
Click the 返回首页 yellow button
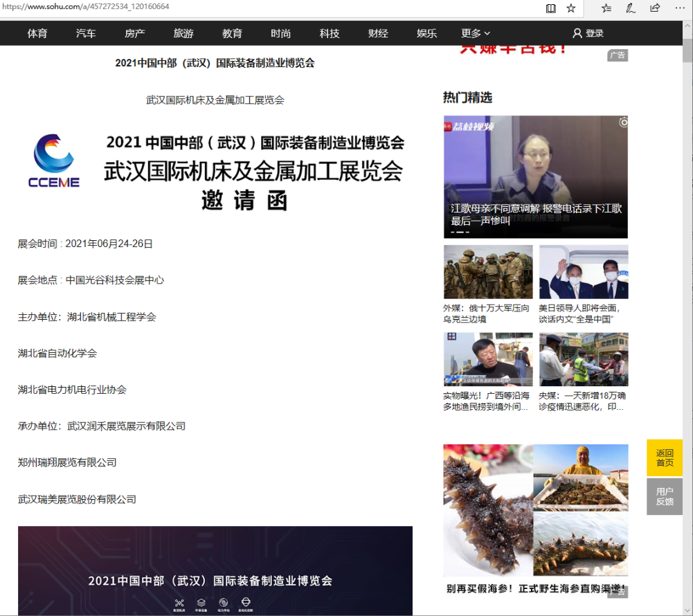(x=665, y=458)
